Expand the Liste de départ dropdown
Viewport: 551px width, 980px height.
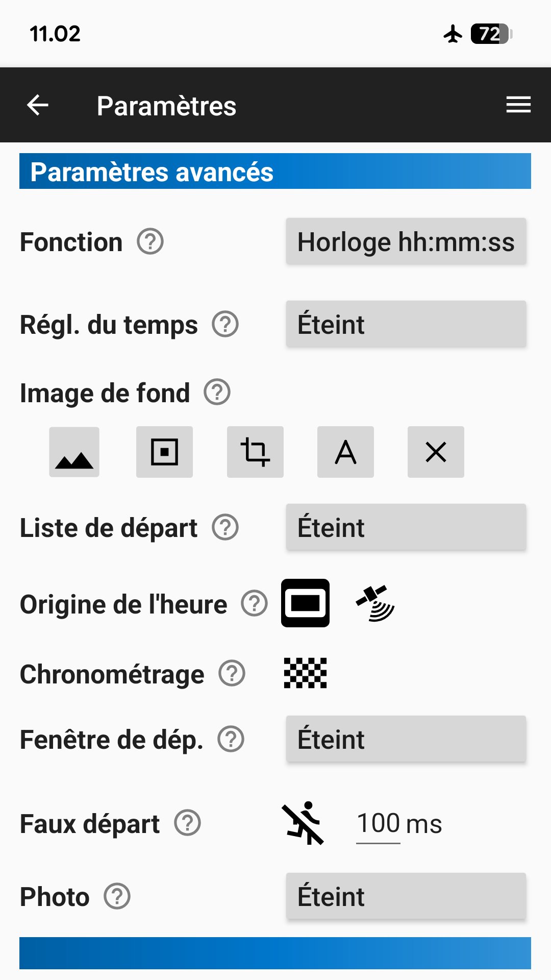[406, 527]
